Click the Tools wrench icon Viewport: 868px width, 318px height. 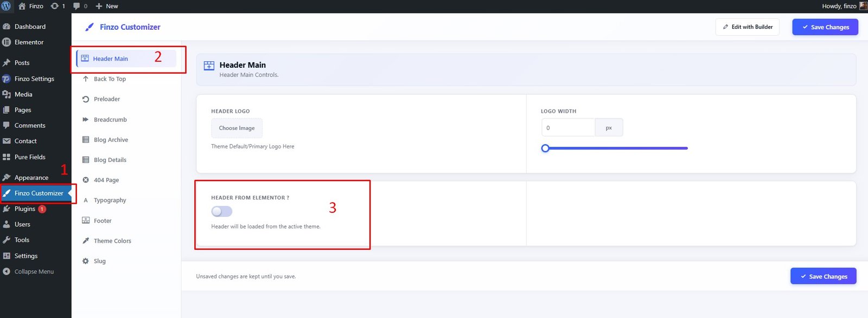(x=7, y=240)
